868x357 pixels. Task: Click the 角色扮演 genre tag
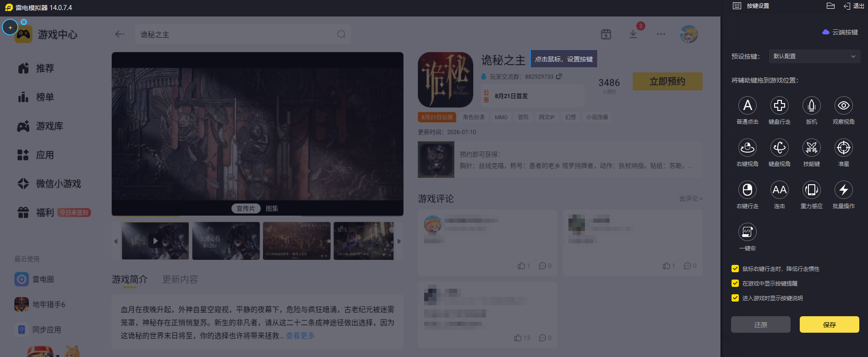[x=474, y=117]
